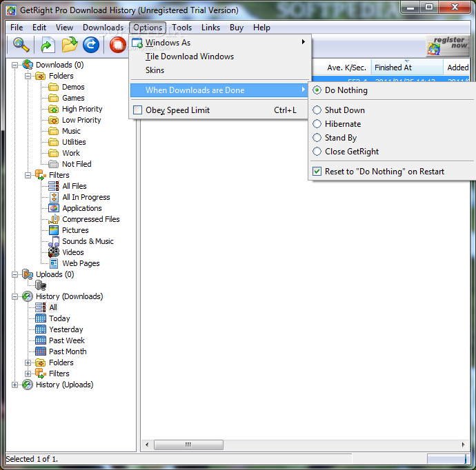476x470 pixels.
Task: Select the Shut Down radio option
Action: (x=317, y=110)
